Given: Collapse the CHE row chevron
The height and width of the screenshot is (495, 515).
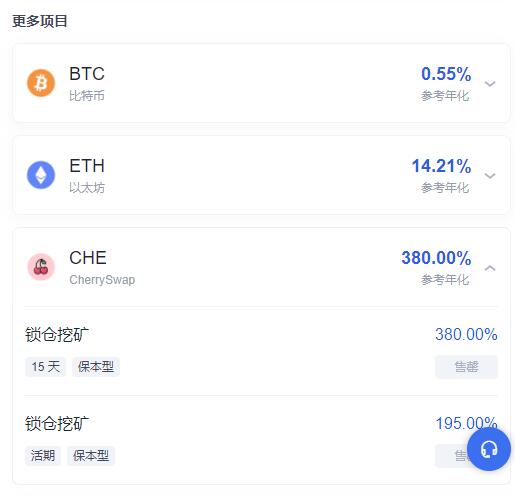Looking at the screenshot, I should (490, 268).
